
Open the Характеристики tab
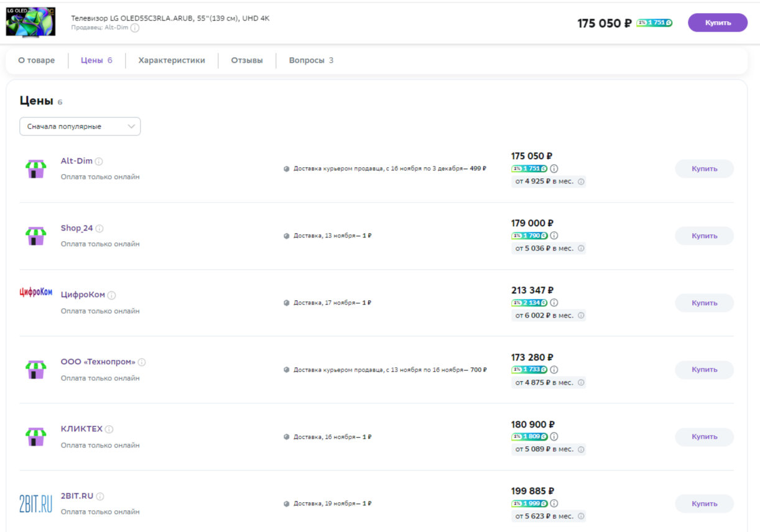pyautogui.click(x=172, y=60)
